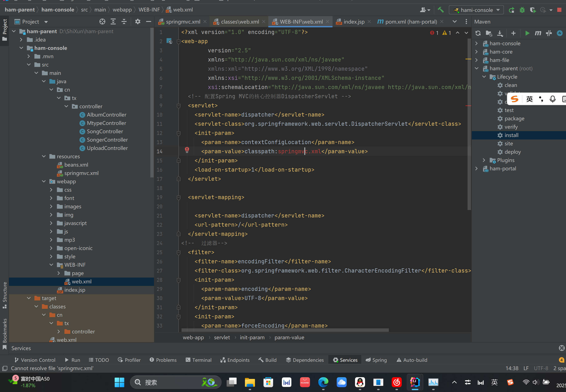Expand the Plugins node in Maven
The width and height of the screenshot is (566, 392).
point(484,160)
